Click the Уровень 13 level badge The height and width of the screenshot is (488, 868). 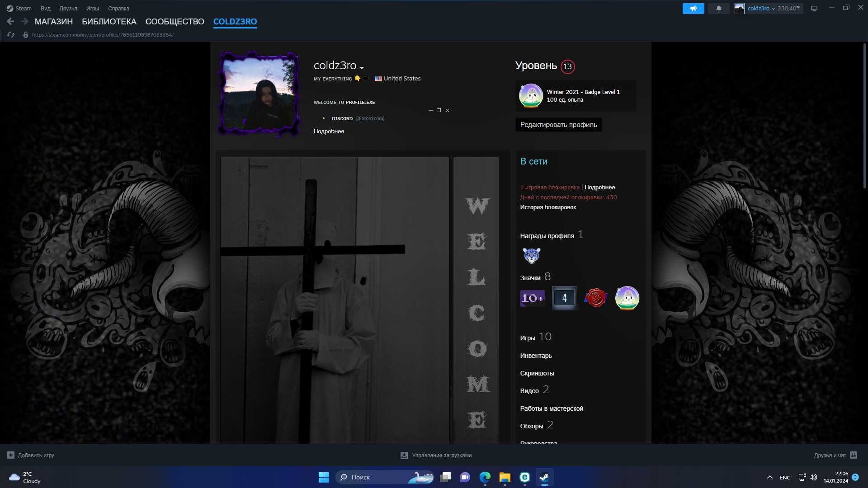point(567,66)
